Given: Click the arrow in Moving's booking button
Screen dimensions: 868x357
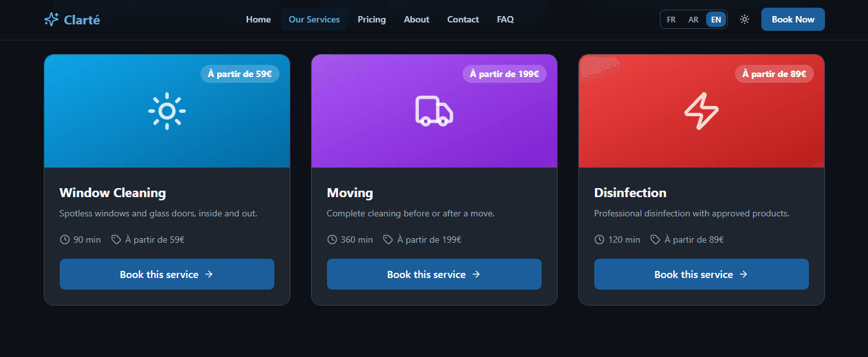Looking at the screenshot, I should 476,274.
